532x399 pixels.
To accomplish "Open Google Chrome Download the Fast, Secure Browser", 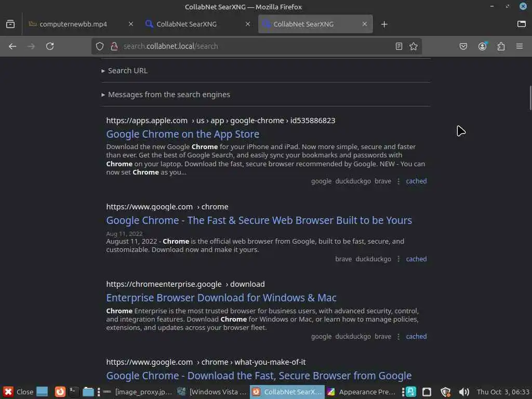I will pyautogui.click(x=259, y=376).
